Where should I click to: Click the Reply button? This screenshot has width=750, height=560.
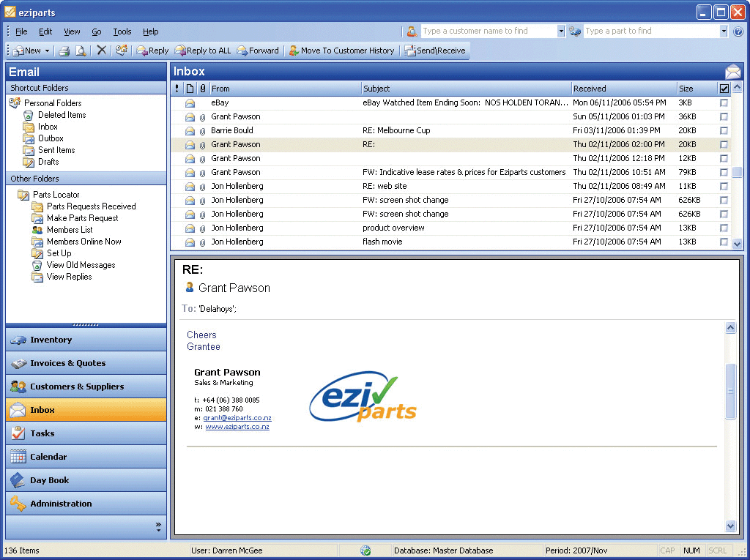[x=152, y=51]
